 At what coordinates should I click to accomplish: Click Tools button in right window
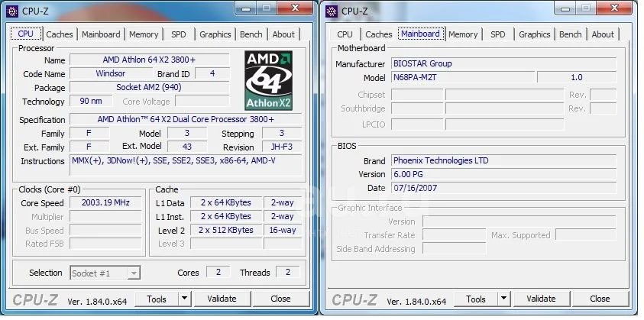click(x=476, y=299)
